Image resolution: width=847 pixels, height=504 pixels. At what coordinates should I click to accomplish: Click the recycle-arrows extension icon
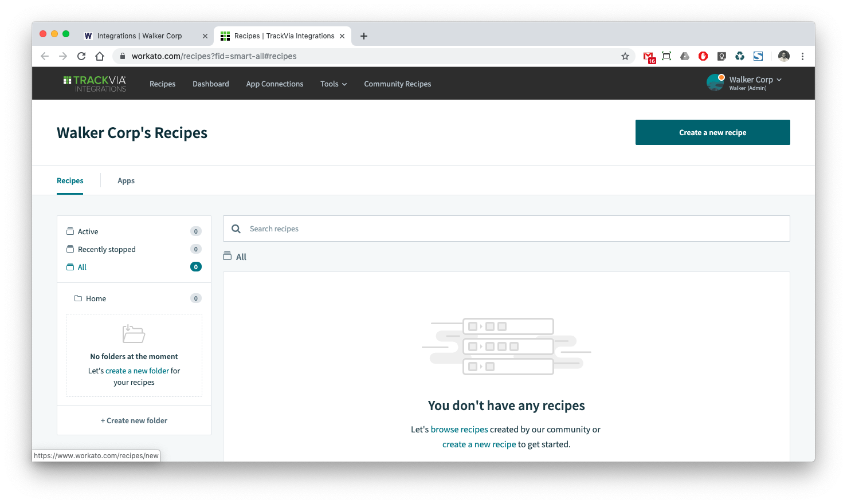(x=740, y=56)
